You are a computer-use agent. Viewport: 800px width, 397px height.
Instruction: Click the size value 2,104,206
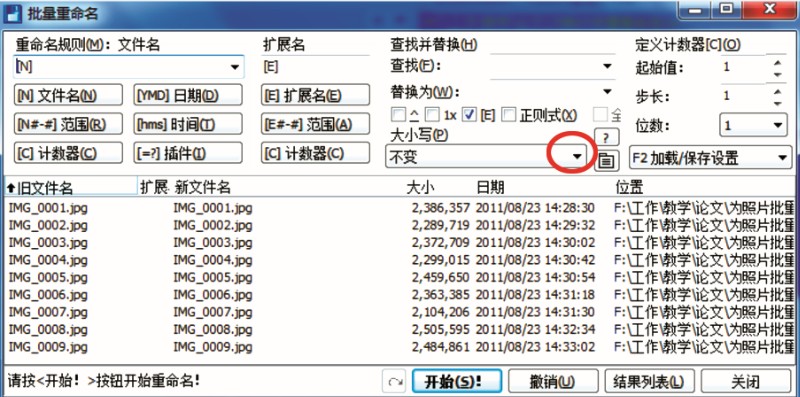441,312
